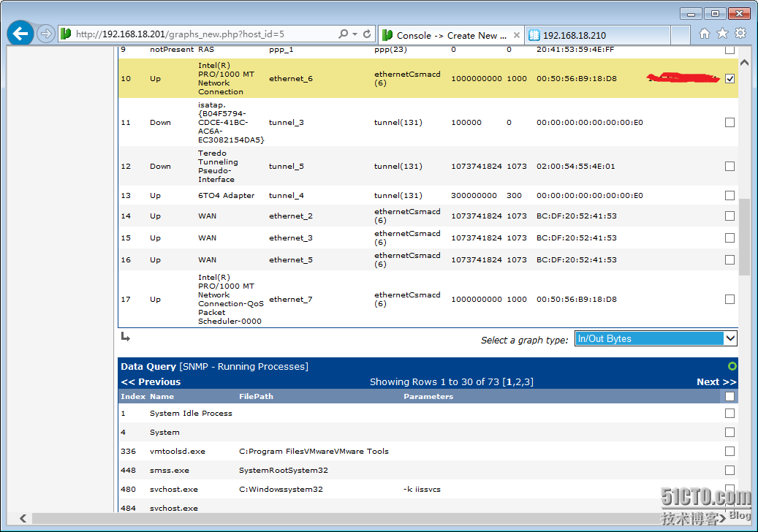The height and width of the screenshot is (532, 758).
Task: Click horizontal scrollbar left arrow
Action: coord(23,518)
